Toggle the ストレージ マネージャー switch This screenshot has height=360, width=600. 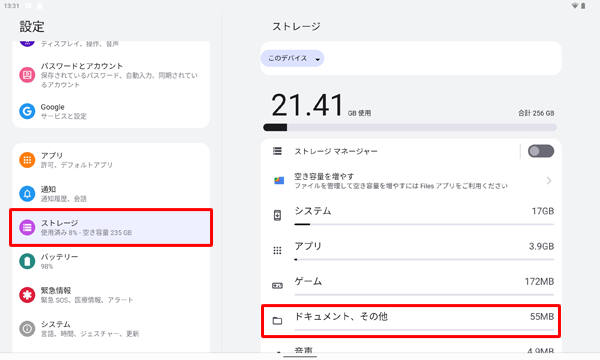[x=541, y=151]
